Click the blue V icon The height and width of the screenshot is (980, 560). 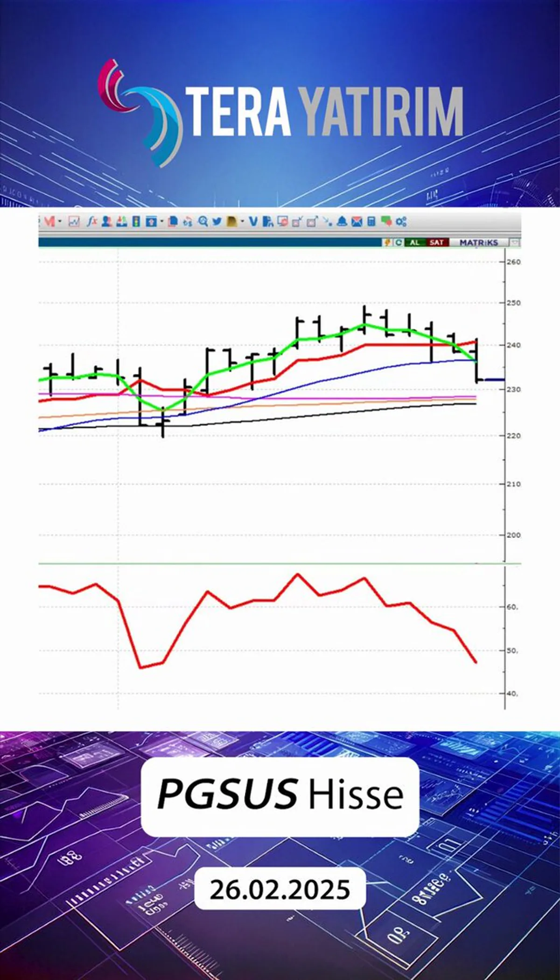[253, 221]
